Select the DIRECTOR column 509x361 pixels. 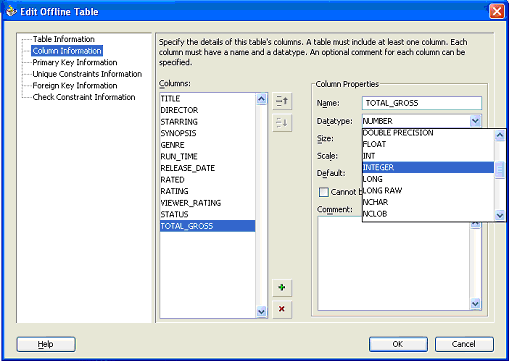(208, 110)
